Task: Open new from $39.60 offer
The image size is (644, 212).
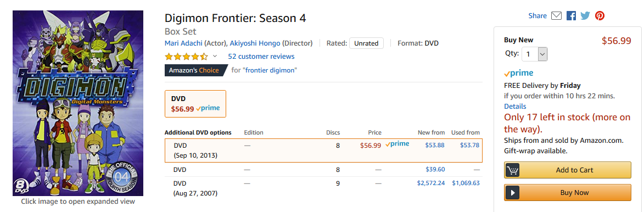Action: coord(435,169)
